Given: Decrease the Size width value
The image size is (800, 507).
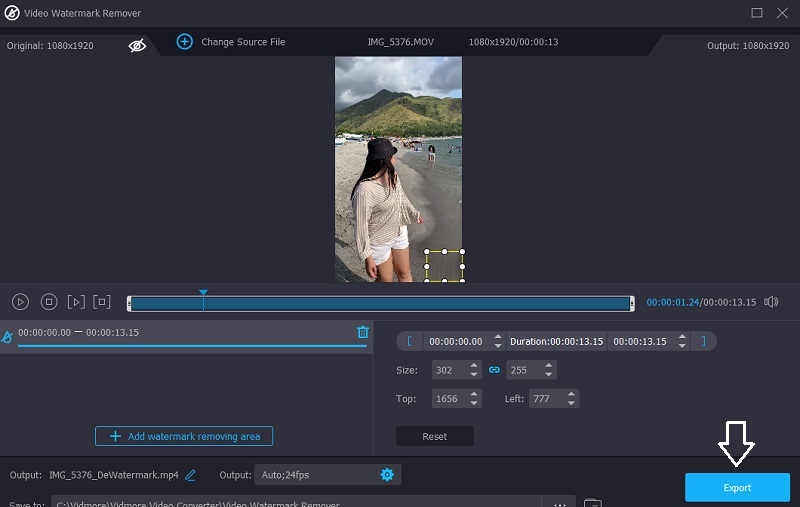Looking at the screenshot, I should coord(474,374).
